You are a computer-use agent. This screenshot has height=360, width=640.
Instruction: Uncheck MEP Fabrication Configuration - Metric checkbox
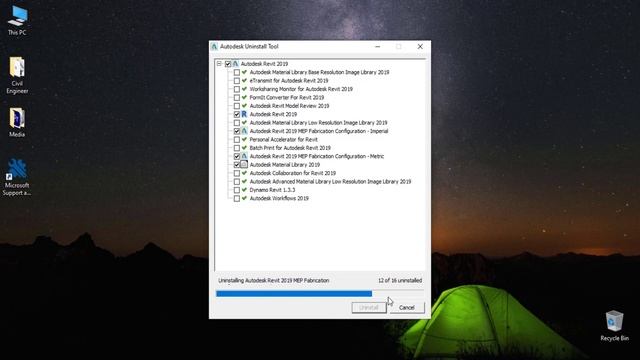click(237, 156)
